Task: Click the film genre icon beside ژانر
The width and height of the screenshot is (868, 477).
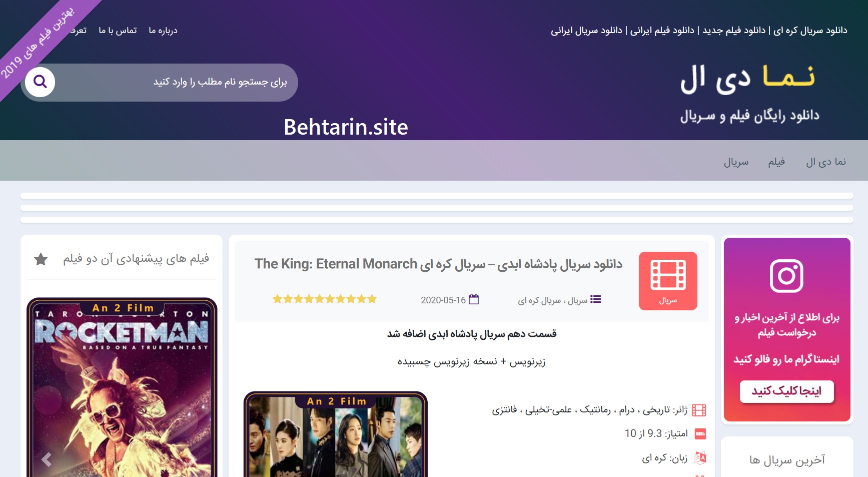Action: [699, 410]
